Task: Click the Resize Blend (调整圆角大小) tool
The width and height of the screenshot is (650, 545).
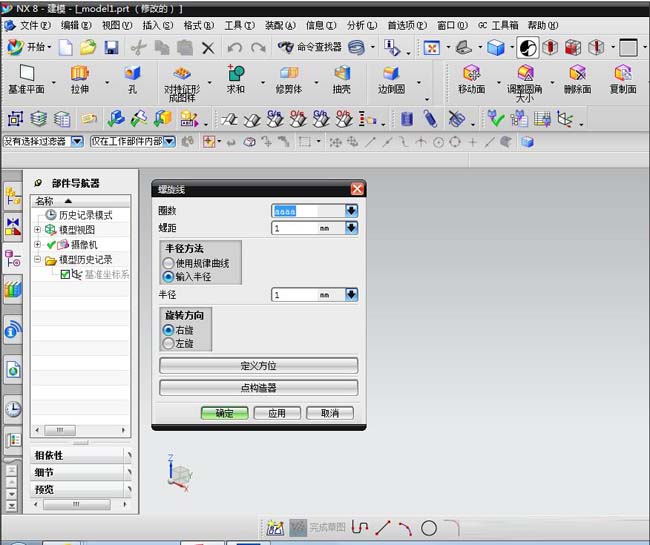Action: point(525,83)
